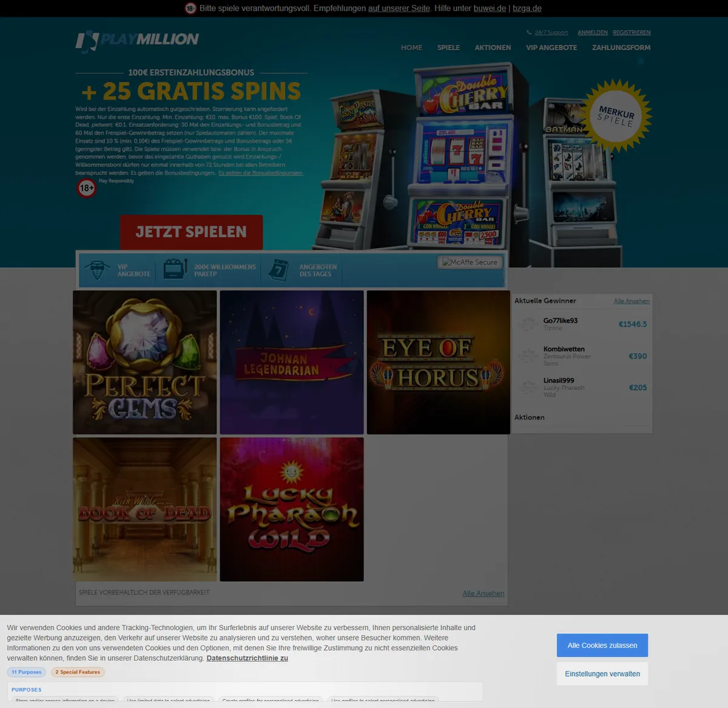
Task: Click the JETZT SPIELEN button
Action: (191, 232)
